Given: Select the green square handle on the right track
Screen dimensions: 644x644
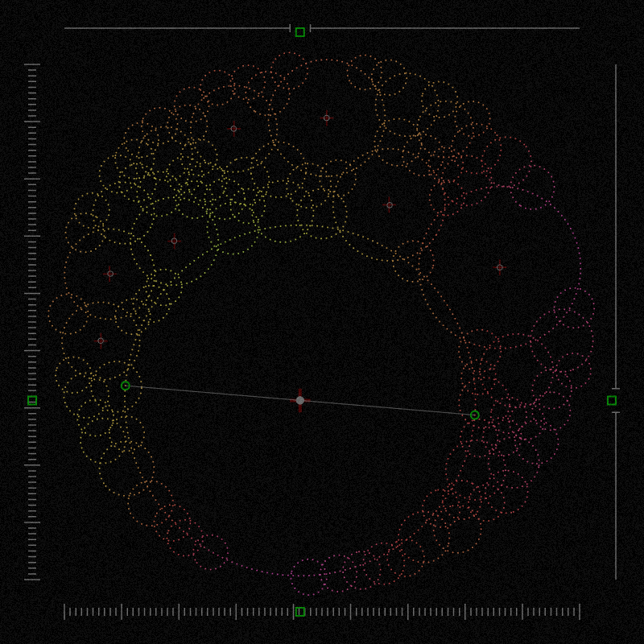Looking at the screenshot, I should click(612, 400).
